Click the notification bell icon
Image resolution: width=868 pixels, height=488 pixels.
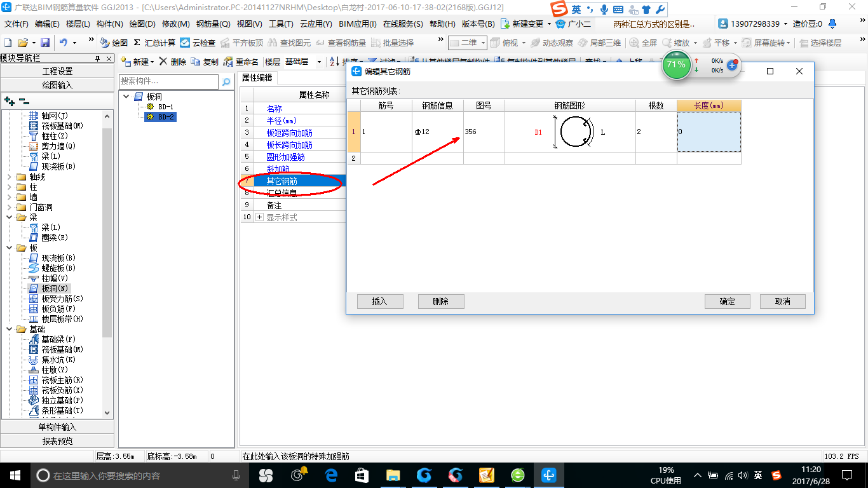tap(832, 24)
